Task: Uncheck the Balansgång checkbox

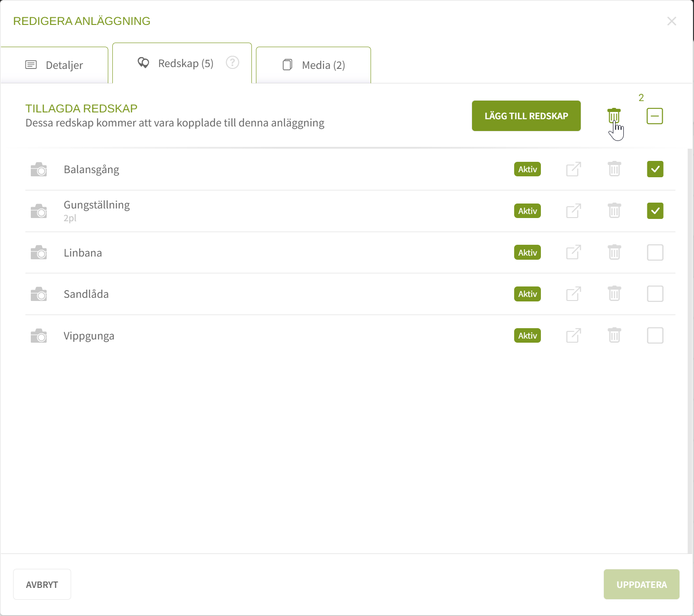Action: click(x=655, y=169)
